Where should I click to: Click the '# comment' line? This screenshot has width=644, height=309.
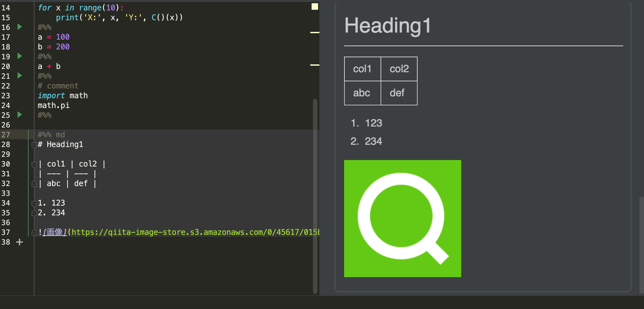(58, 86)
